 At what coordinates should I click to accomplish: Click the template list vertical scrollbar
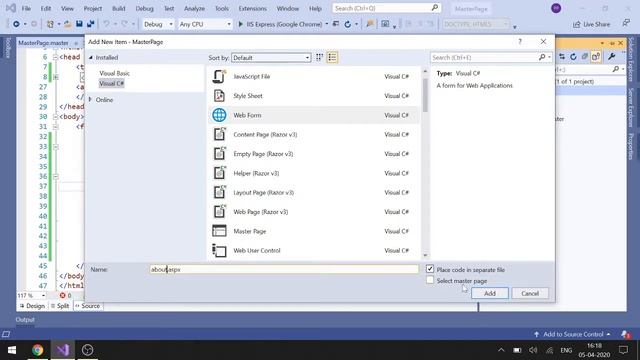click(x=425, y=96)
